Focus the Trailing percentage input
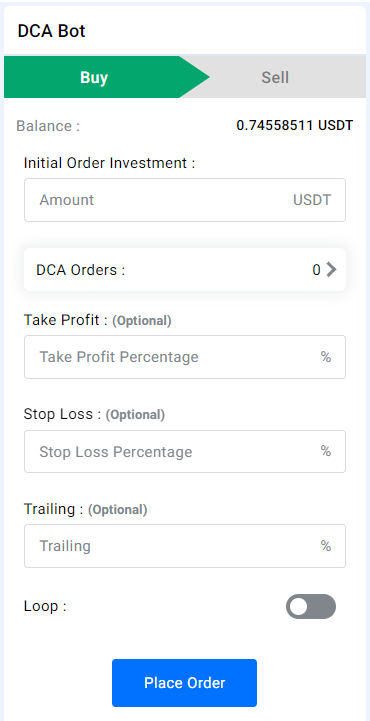The height and width of the screenshot is (721, 370). point(185,546)
